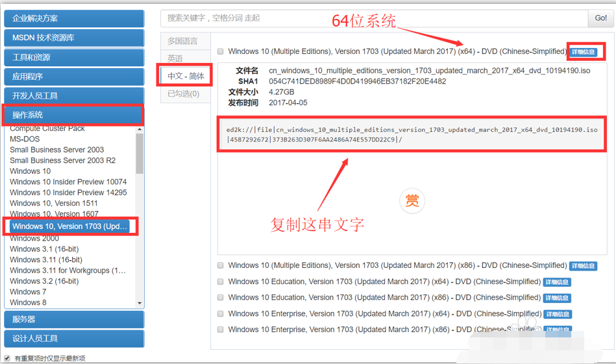616x364 pixels.
Task: Click 详细信息 badge for Enterprise x64
Action: [558, 315]
